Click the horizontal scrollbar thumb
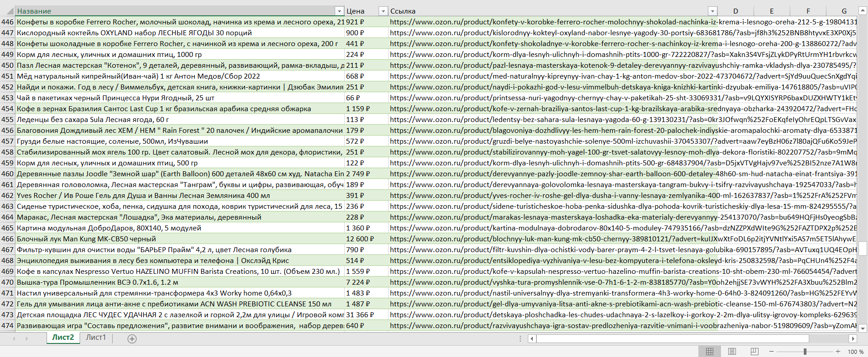The width and height of the screenshot is (868, 357). [x=673, y=338]
